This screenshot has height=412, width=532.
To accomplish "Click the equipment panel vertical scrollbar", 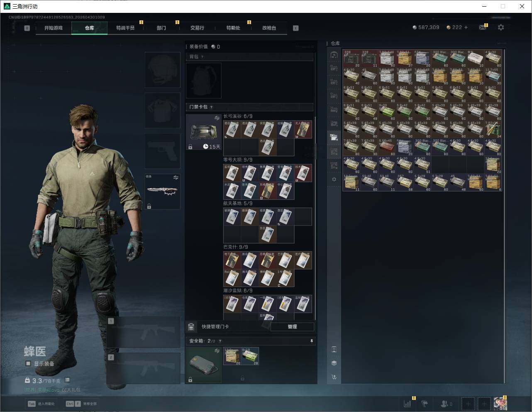I will (x=315, y=218).
